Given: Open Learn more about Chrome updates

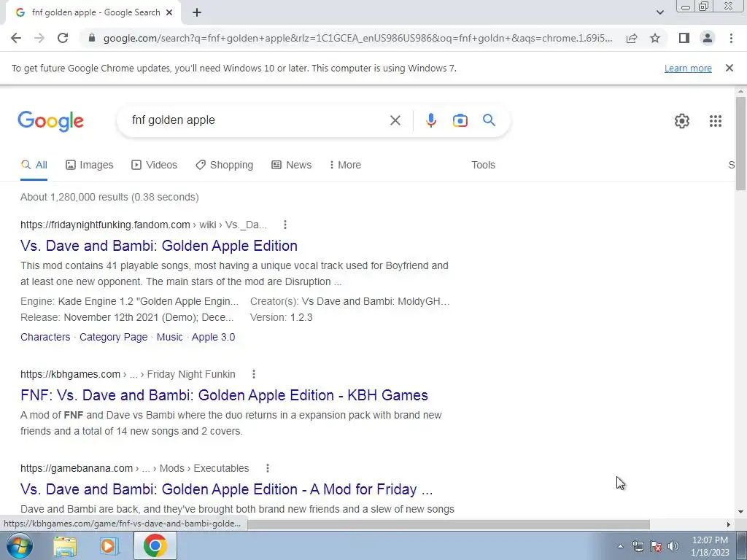Looking at the screenshot, I should pos(688,68).
